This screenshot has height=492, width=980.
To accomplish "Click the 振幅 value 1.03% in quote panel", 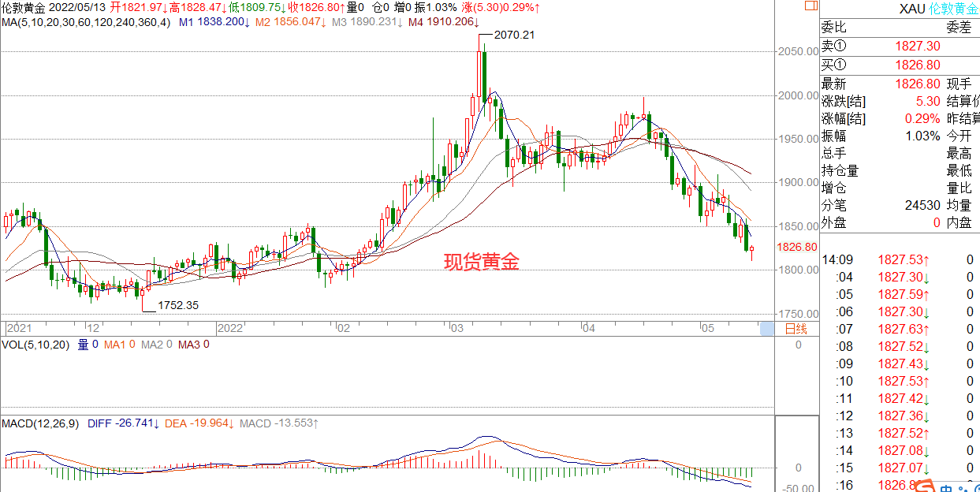I will click(x=922, y=136).
